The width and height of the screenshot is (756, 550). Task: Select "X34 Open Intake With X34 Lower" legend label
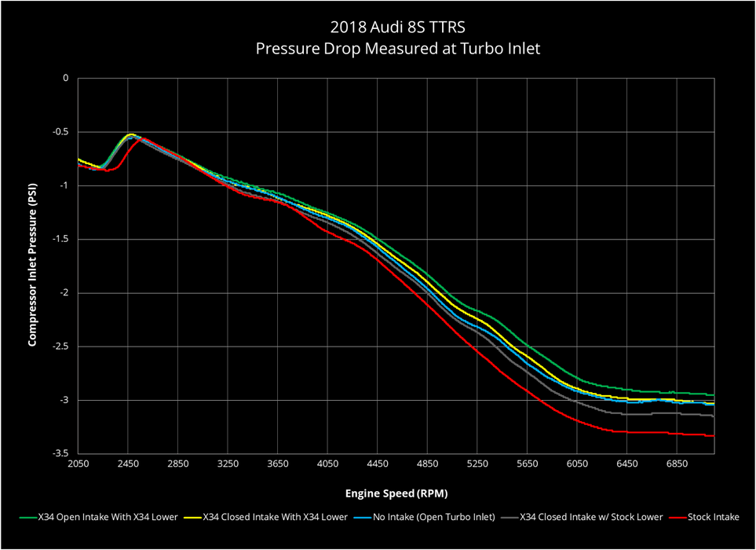click(x=109, y=517)
